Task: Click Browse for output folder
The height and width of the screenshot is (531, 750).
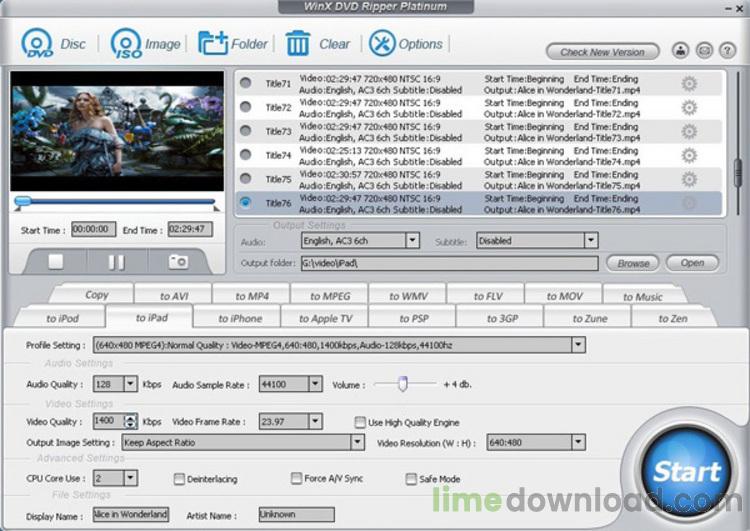Action: [632, 263]
